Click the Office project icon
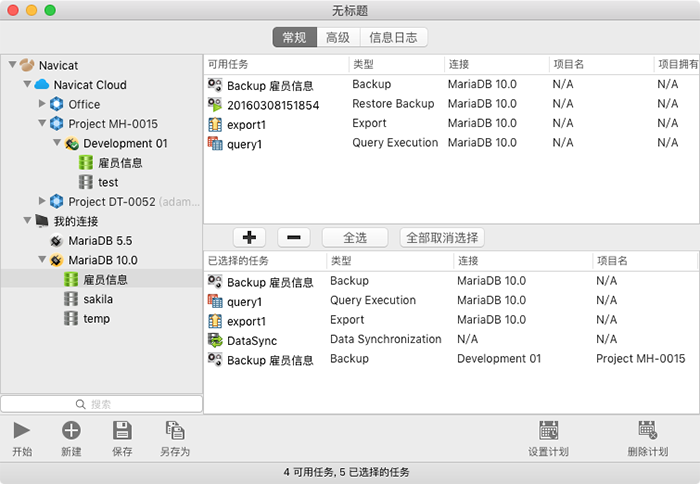 tap(56, 104)
